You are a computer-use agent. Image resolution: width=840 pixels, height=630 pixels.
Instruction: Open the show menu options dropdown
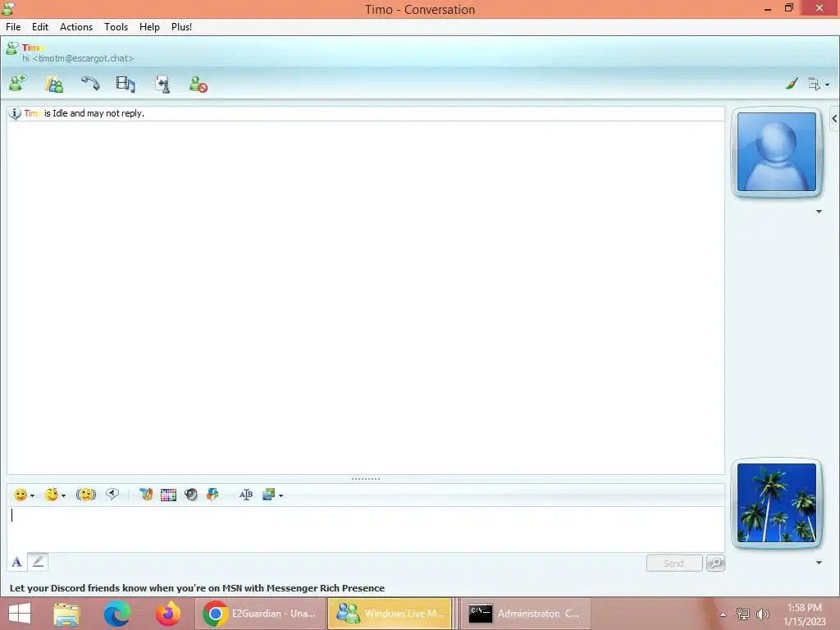pos(819,84)
